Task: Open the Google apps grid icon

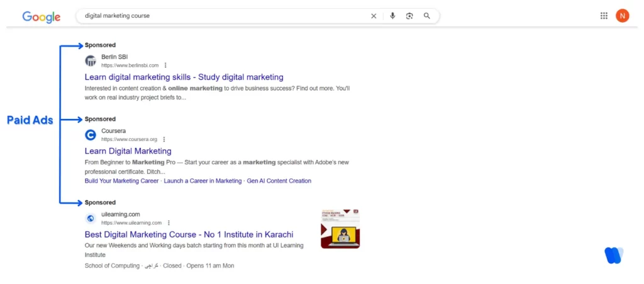Action: tap(604, 16)
